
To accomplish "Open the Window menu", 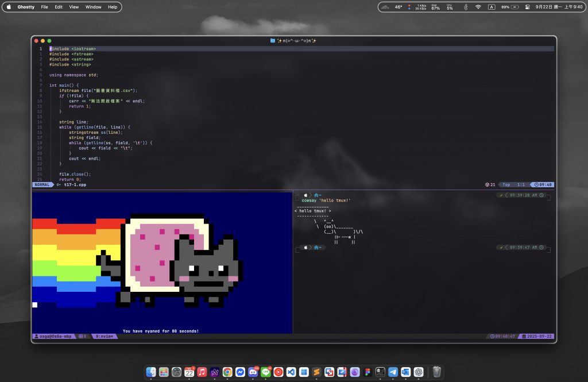I will [94, 7].
